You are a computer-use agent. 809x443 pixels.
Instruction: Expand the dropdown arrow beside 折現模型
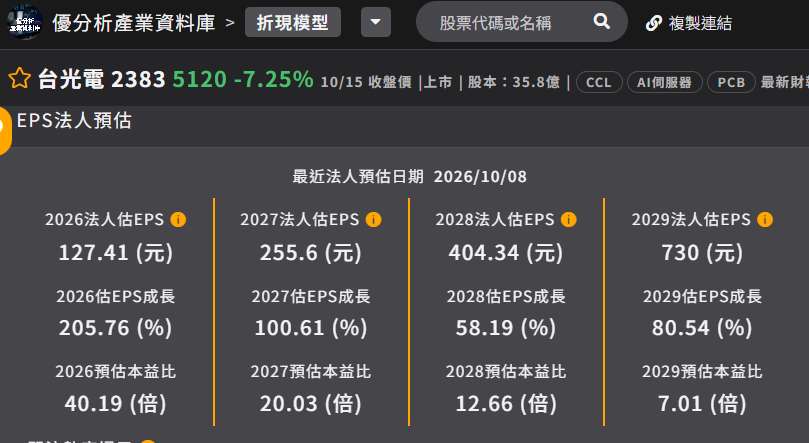pos(376,22)
